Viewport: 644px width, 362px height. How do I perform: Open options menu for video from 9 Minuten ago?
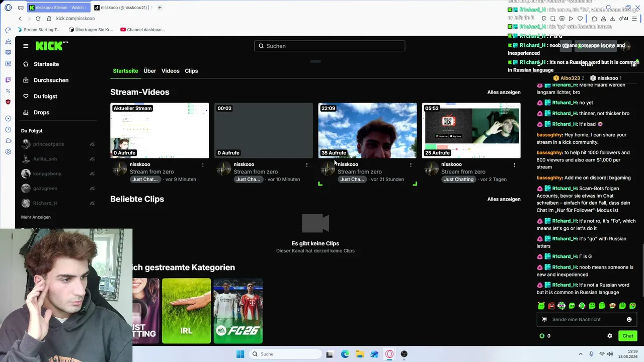click(203, 165)
